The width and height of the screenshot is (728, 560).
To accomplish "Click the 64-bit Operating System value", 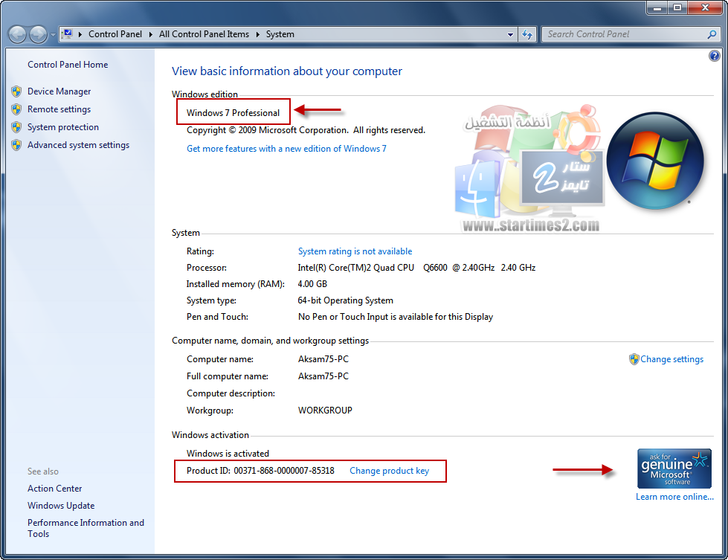I will pyautogui.click(x=346, y=300).
